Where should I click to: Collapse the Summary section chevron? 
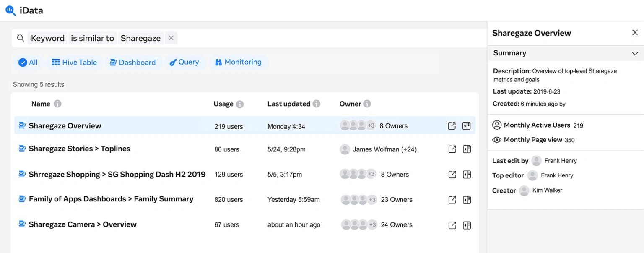tap(635, 53)
